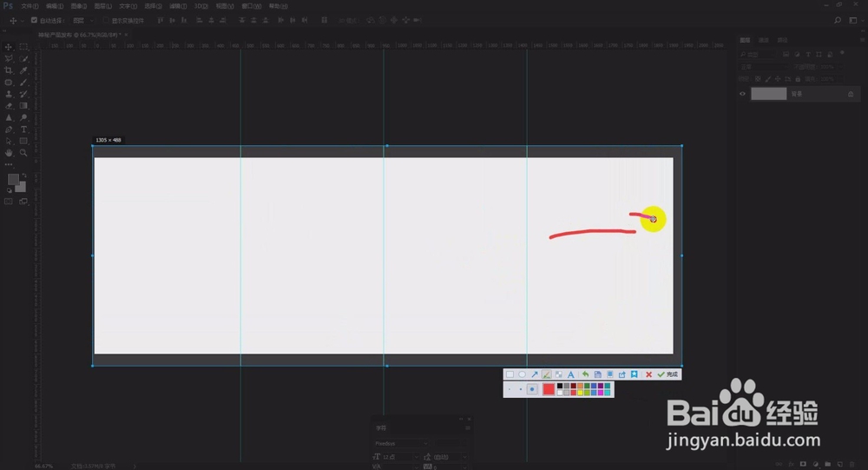This screenshot has width=868, height=470.
Task: Click the lock icon on 背景 layer
Action: tap(851, 94)
